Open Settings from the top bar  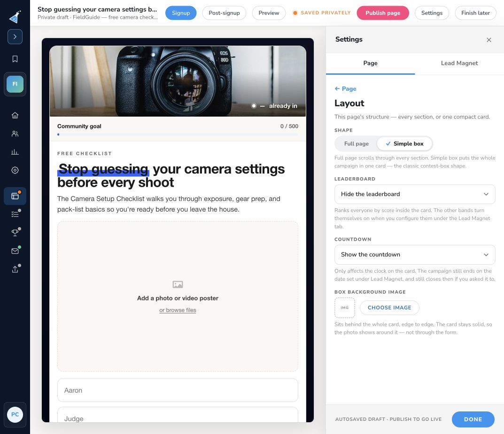432,13
